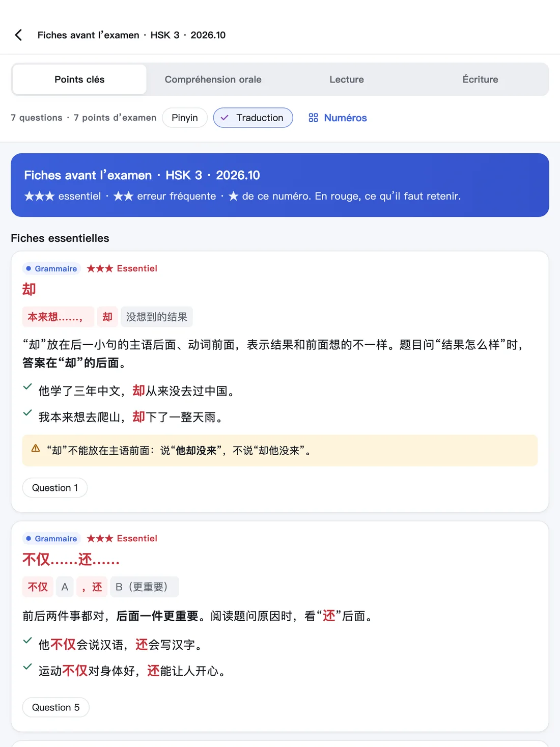Image resolution: width=560 pixels, height=747 pixels.
Task: Click the yellow warning note about 却
Action: tap(280, 451)
